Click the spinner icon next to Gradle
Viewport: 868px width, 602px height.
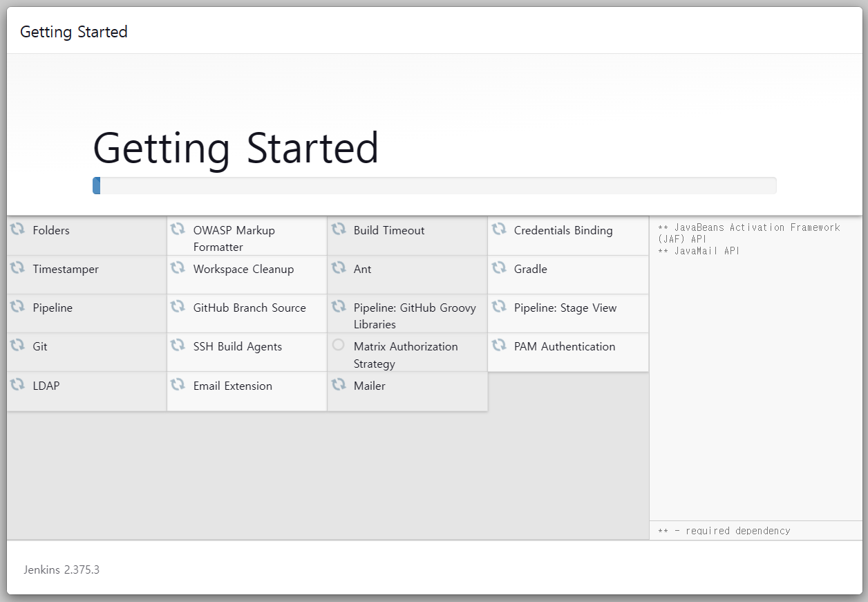click(499, 267)
